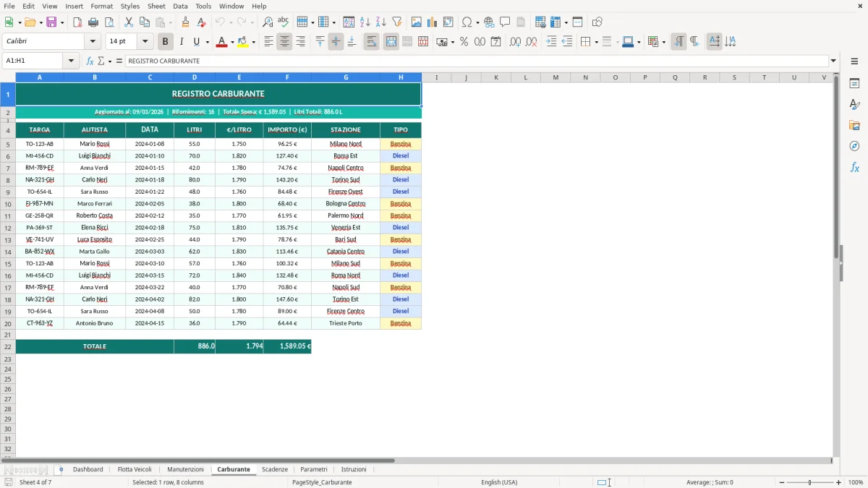The width and height of the screenshot is (868, 488).
Task: Open the Special Character dropdown arrow
Action: pyautogui.click(x=478, y=22)
